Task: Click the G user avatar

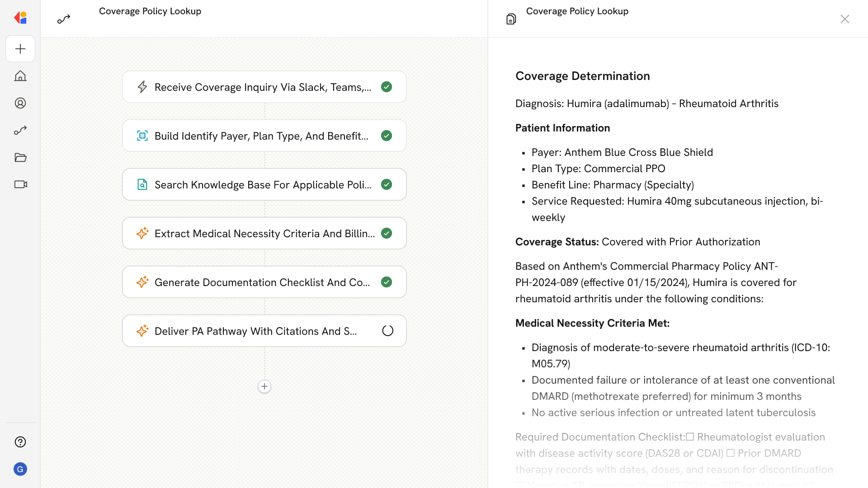Action: coord(20,469)
